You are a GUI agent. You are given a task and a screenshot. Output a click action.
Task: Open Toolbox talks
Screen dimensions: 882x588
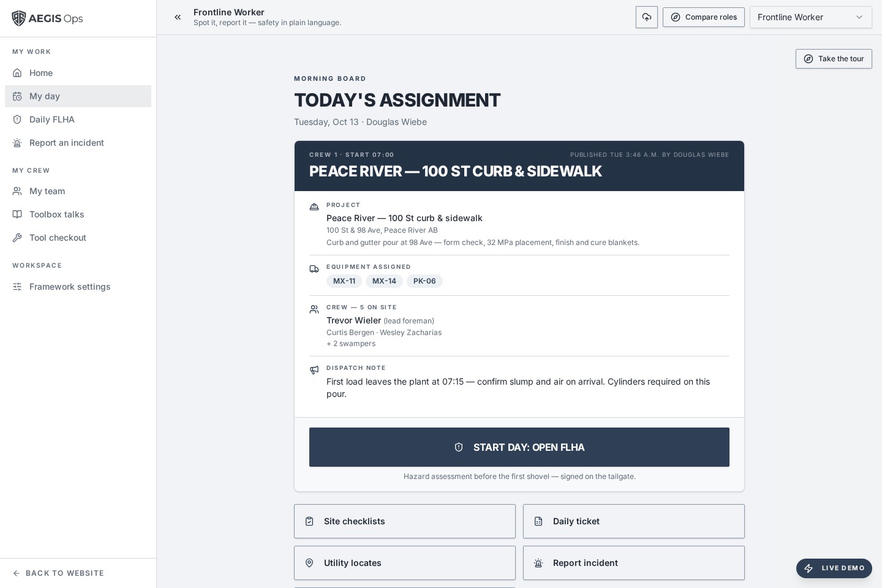[x=78, y=214]
